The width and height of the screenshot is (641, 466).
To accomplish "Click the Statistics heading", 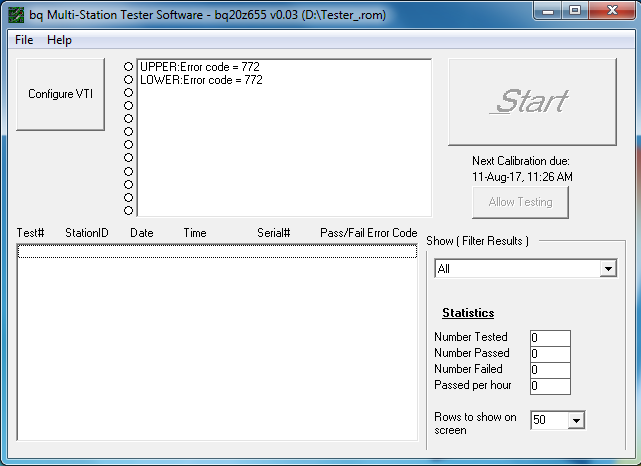I will (468, 313).
